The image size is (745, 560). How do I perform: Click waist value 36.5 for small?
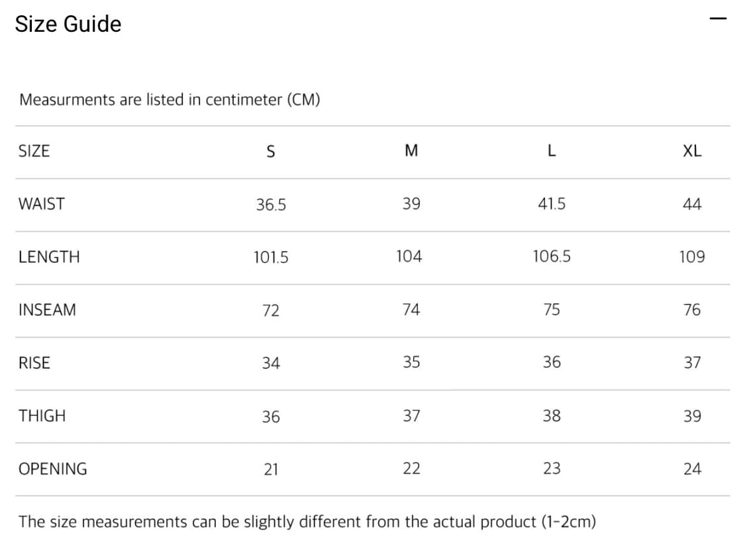click(271, 205)
